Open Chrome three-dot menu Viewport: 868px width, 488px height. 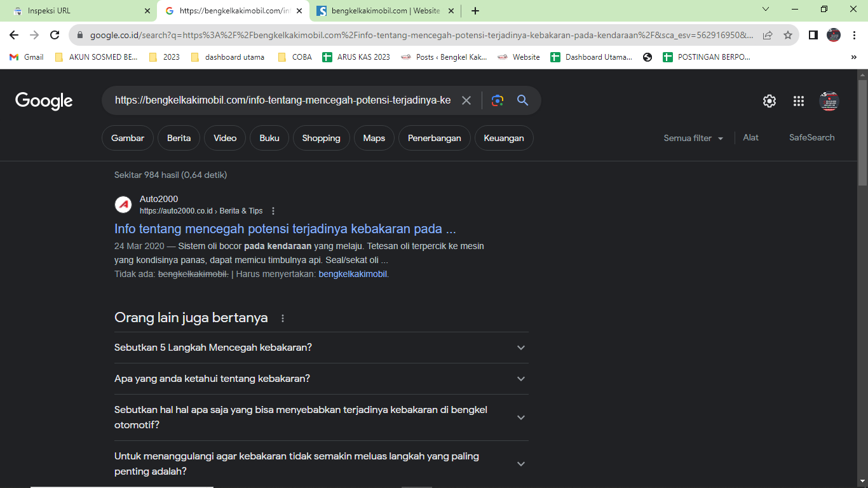[854, 35]
